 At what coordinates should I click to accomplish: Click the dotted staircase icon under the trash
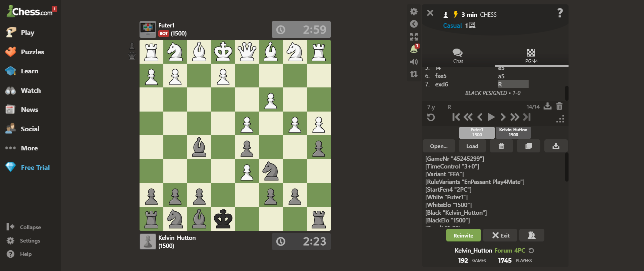pos(560,119)
